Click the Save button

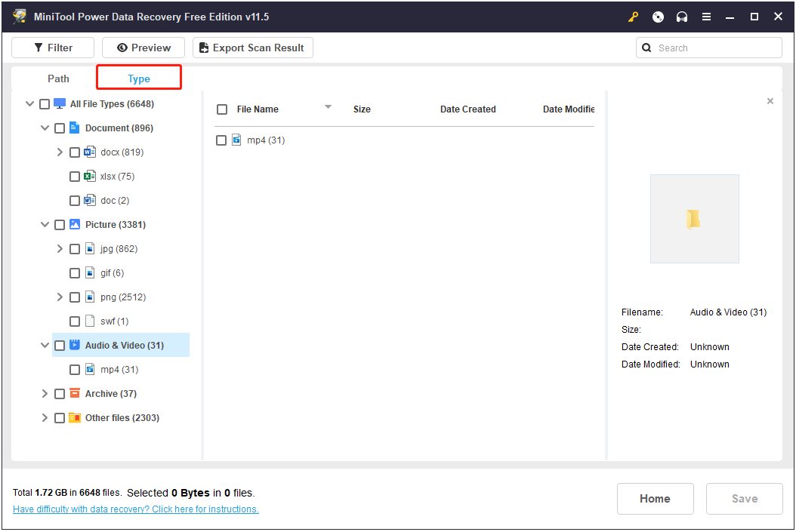pos(744,499)
